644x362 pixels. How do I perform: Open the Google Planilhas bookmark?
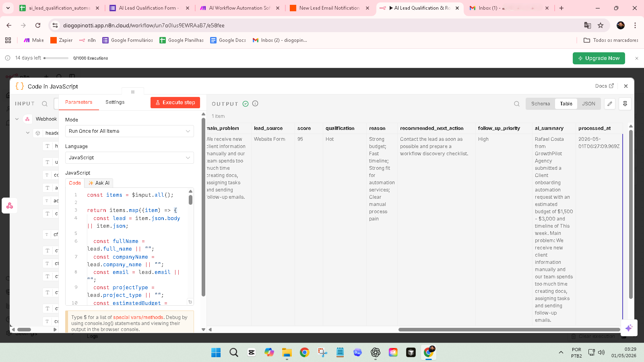(x=182, y=40)
